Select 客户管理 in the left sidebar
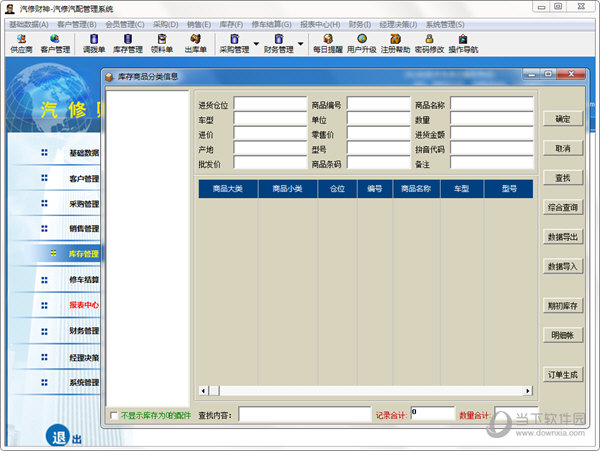This screenshot has width=600, height=451. click(x=84, y=178)
